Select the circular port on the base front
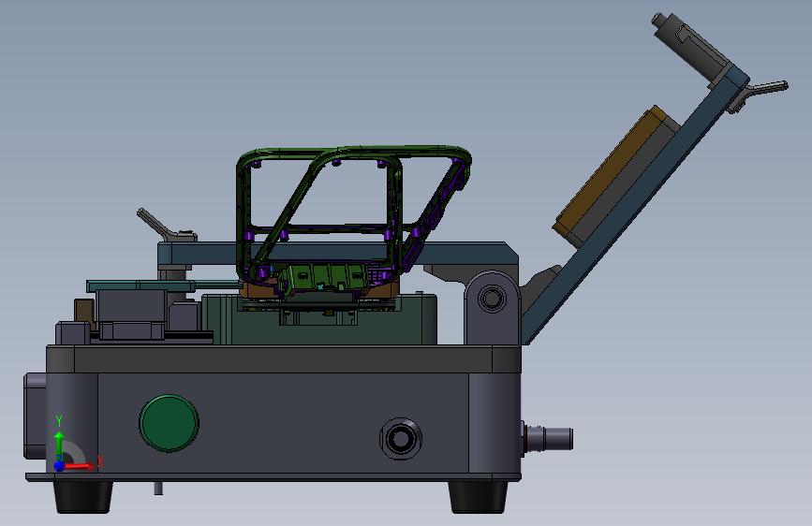This screenshot has height=526, width=812. pyautogui.click(x=400, y=439)
